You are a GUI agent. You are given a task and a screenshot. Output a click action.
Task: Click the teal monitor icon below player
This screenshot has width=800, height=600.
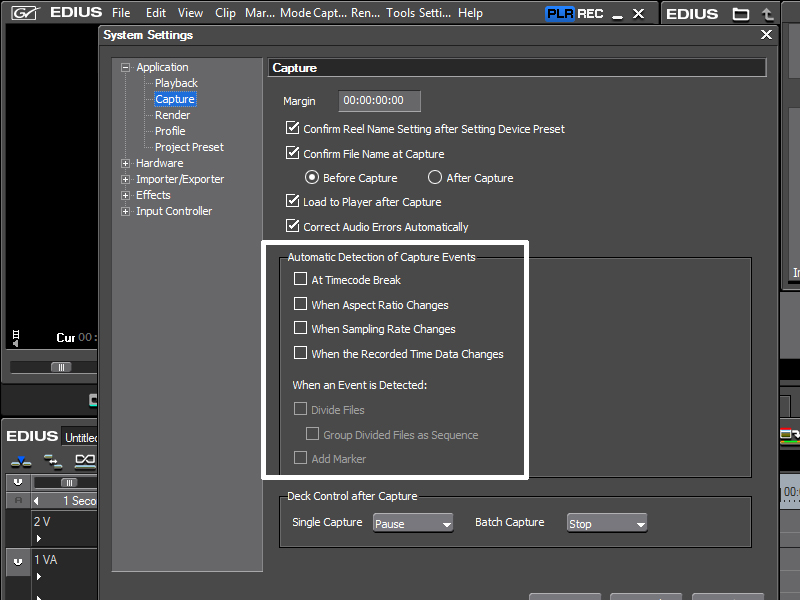[x=93, y=401]
